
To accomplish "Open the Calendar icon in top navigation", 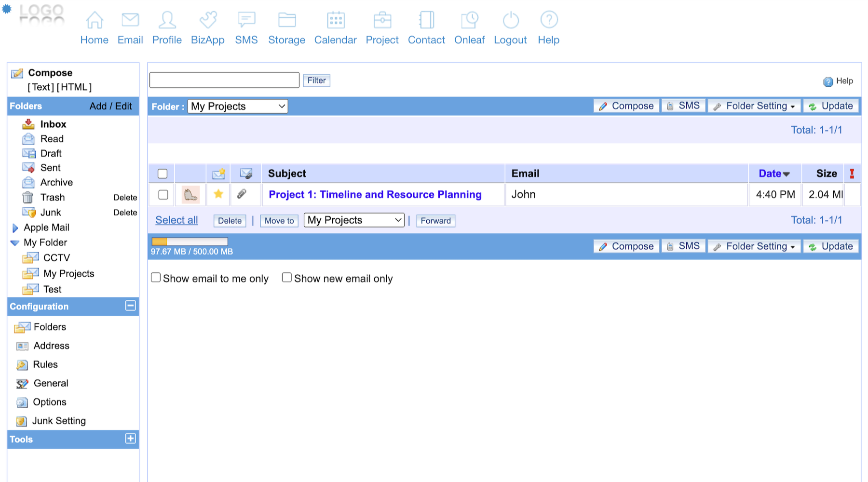I will pos(336,20).
